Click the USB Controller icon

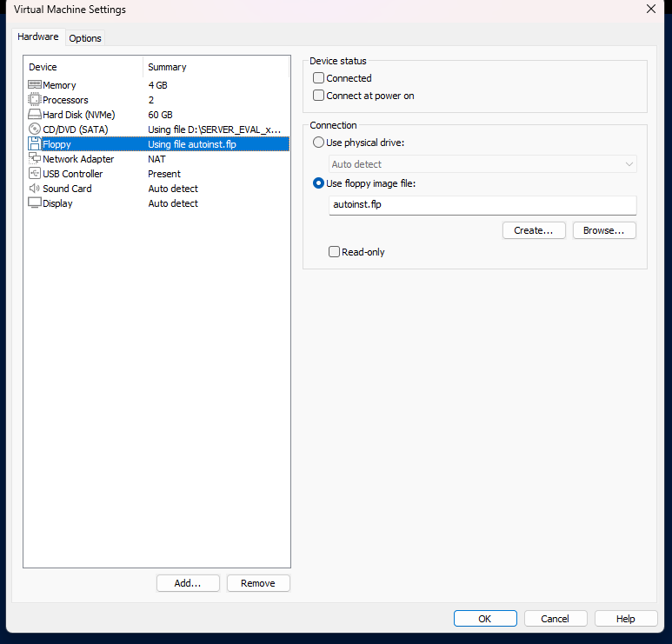click(x=35, y=174)
